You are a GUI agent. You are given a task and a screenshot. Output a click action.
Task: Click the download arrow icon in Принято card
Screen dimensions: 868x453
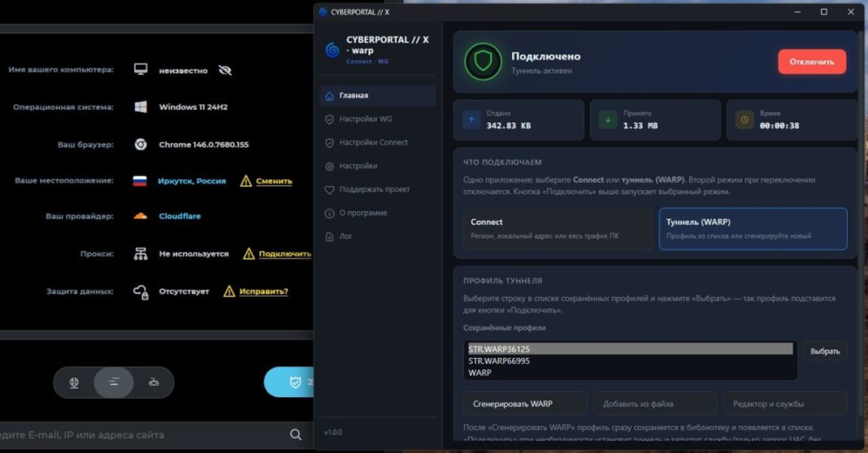point(608,120)
